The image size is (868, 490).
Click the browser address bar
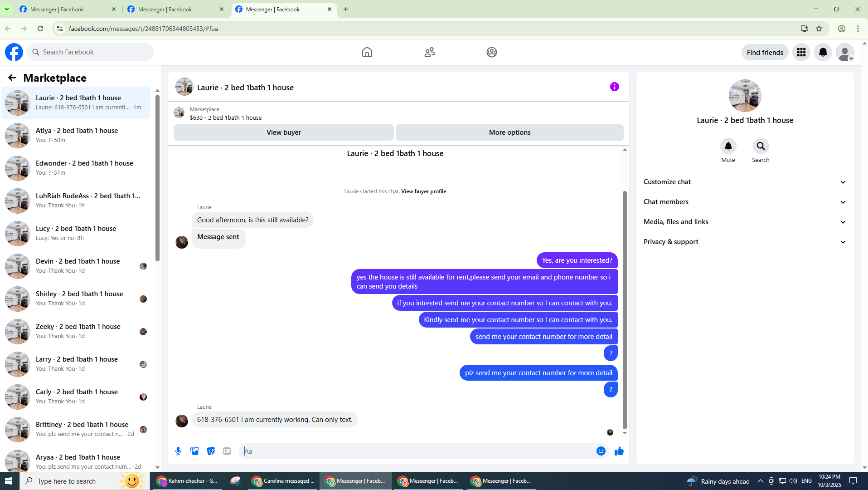coord(431,29)
